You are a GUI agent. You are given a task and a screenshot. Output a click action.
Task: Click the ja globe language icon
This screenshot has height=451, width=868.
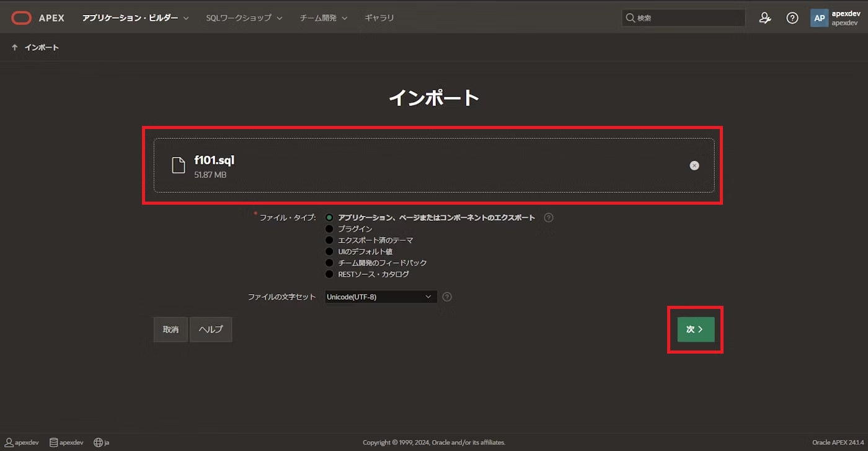(98, 442)
